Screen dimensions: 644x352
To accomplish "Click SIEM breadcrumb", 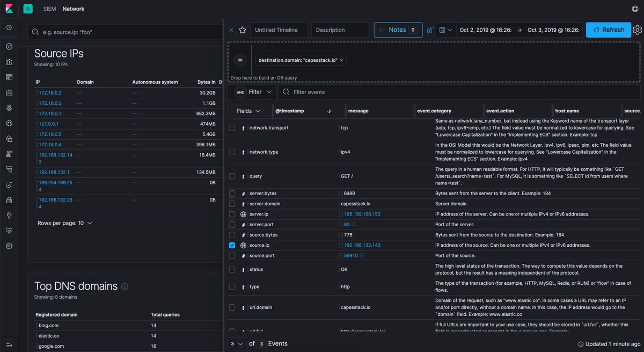I will [49, 9].
